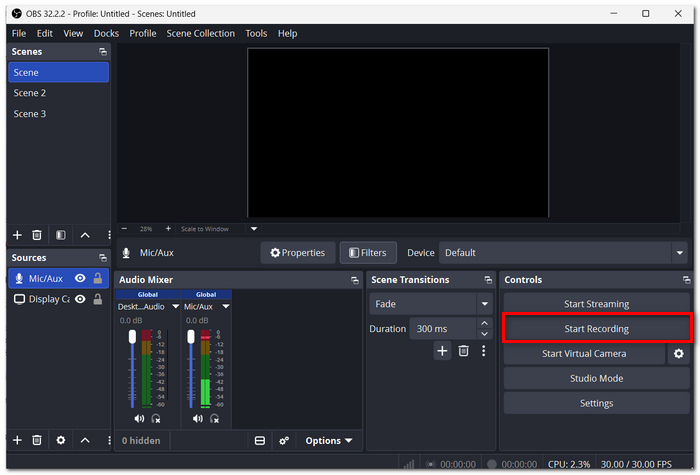This screenshot has height=475, width=700.
Task: Open advanced audio properties gears icon
Action: [x=284, y=441]
